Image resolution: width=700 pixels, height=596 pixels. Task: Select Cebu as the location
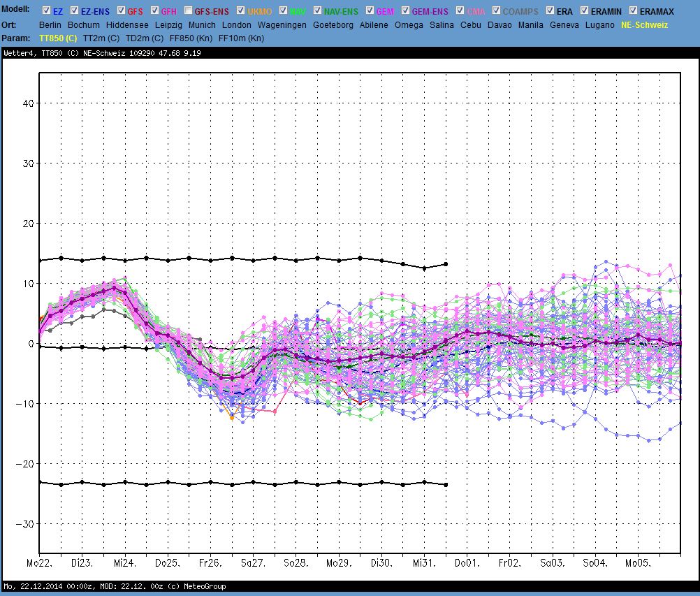(x=471, y=25)
